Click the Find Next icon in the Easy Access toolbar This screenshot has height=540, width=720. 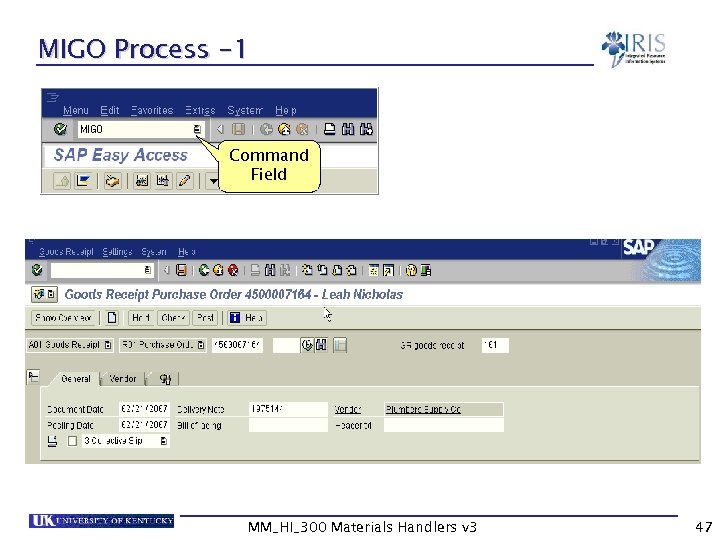coord(366,129)
